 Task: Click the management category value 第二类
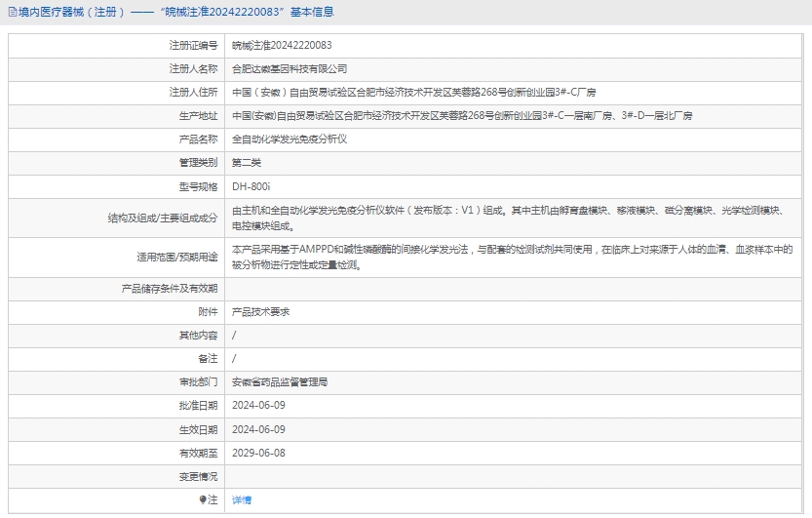247,162
